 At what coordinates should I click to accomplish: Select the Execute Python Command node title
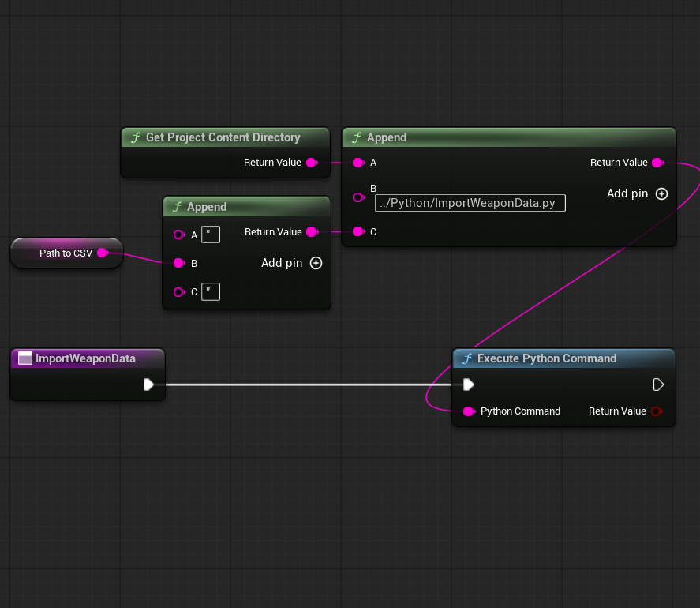point(546,358)
